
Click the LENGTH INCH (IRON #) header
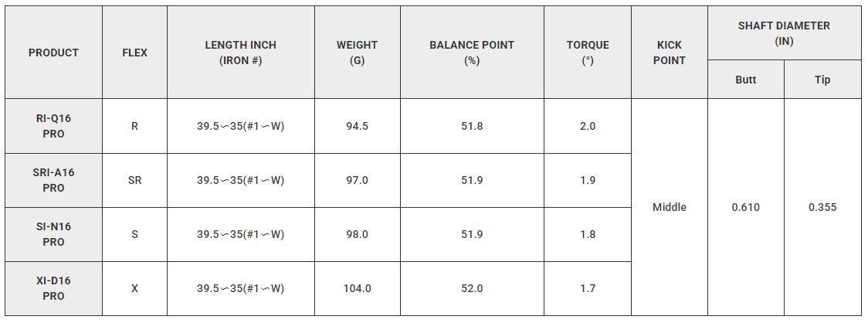click(x=240, y=53)
